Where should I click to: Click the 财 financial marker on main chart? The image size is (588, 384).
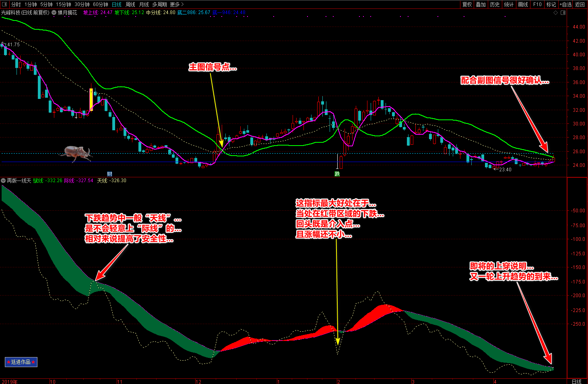109,174
